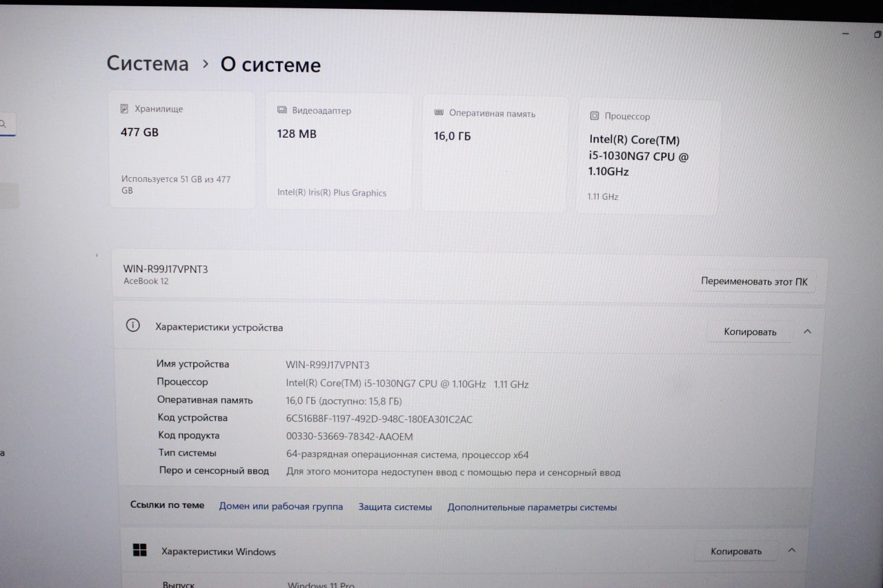Viewport: 883px width, 588px height.
Task: Select the processor value in the device specs list
Action: tap(407, 384)
